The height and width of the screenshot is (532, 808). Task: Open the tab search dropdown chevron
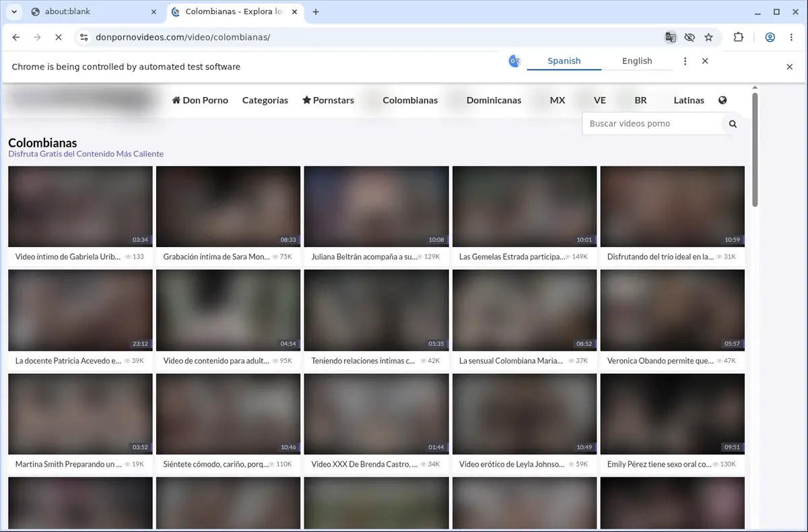[13, 11]
